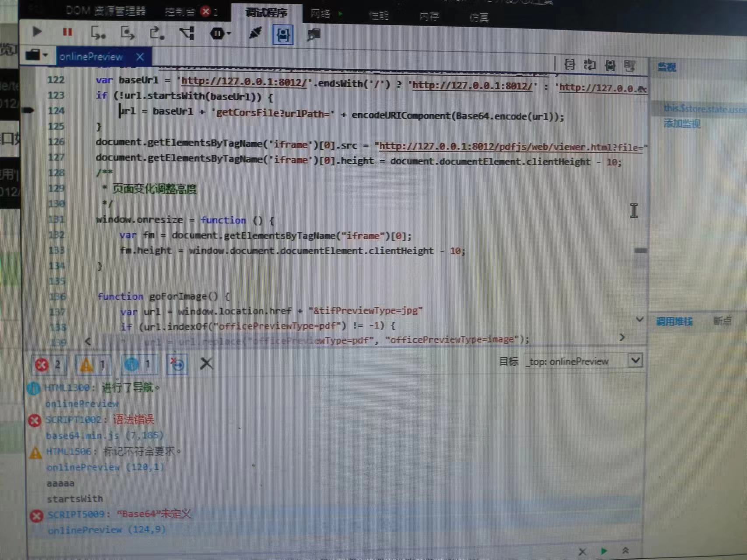Toggle clear console on navigate button

(x=177, y=364)
